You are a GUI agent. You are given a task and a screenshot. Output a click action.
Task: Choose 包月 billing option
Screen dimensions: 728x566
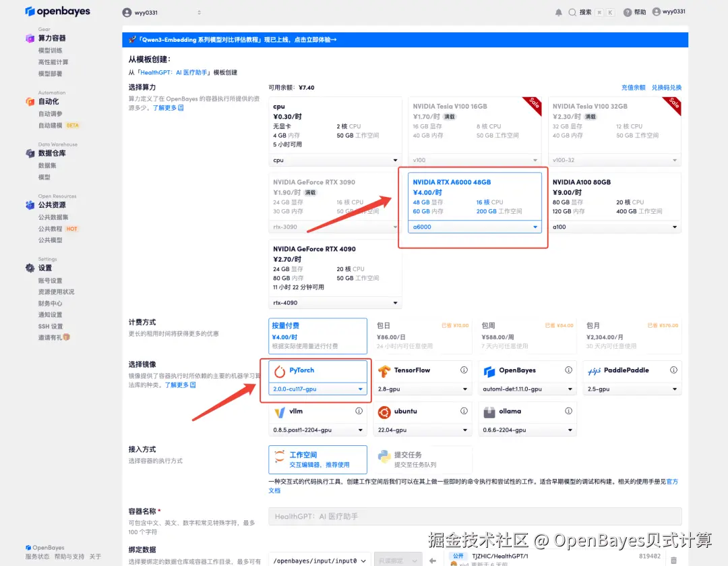[x=632, y=336]
